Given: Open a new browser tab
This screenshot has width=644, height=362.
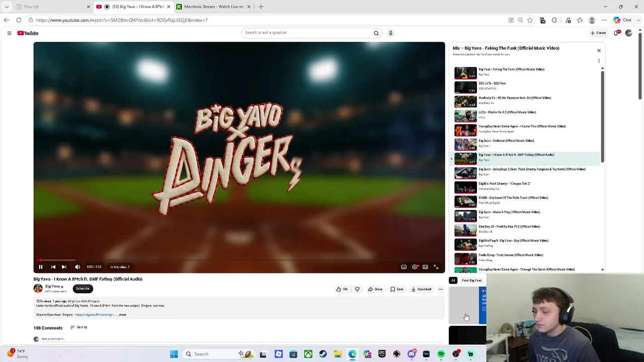Looking at the screenshot, I should (261, 7).
